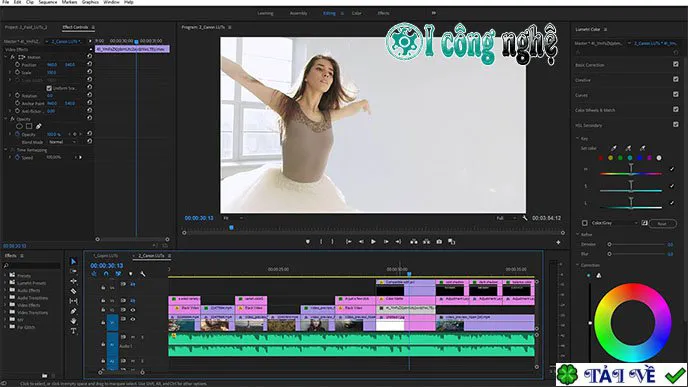The width and height of the screenshot is (688, 387).
Task: Select the Selection tool arrow
Action: [x=73, y=262]
